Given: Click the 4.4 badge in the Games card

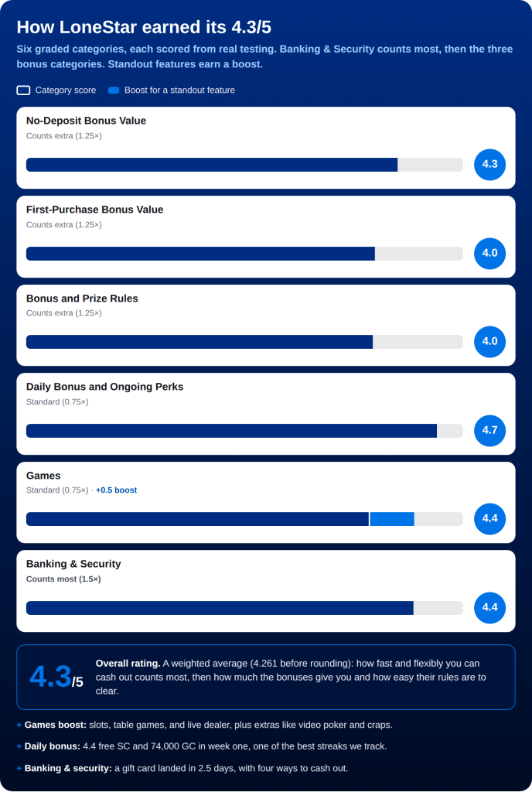Looking at the screenshot, I should pos(489,519).
